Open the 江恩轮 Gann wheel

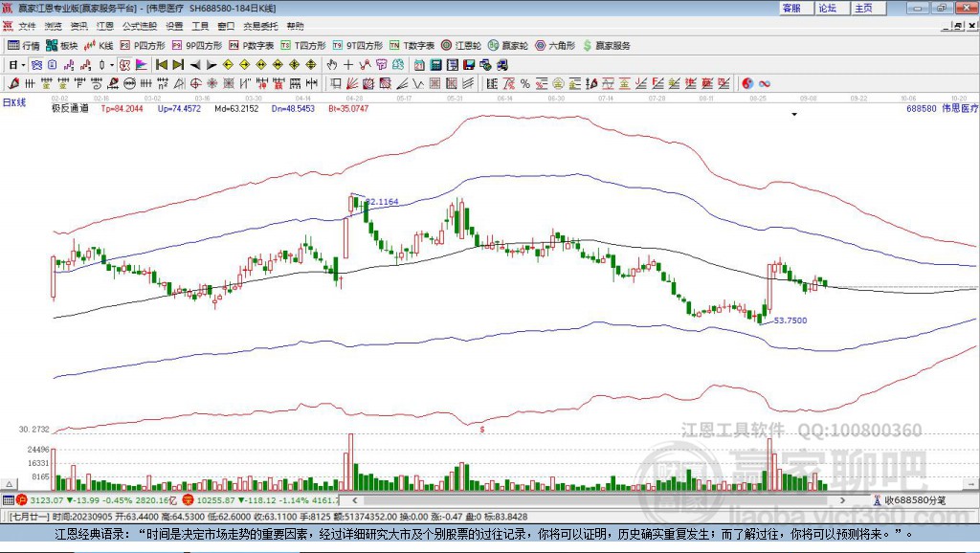[x=461, y=46]
